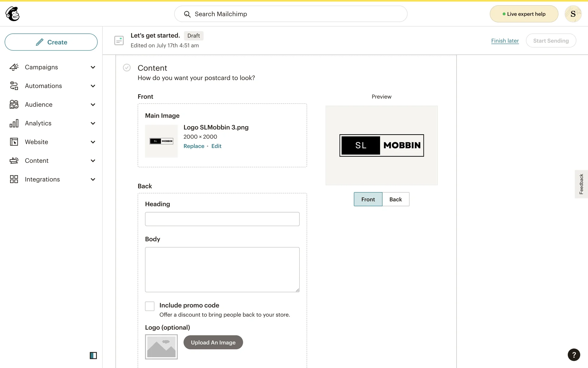Click the Website sidebar icon

(14, 142)
